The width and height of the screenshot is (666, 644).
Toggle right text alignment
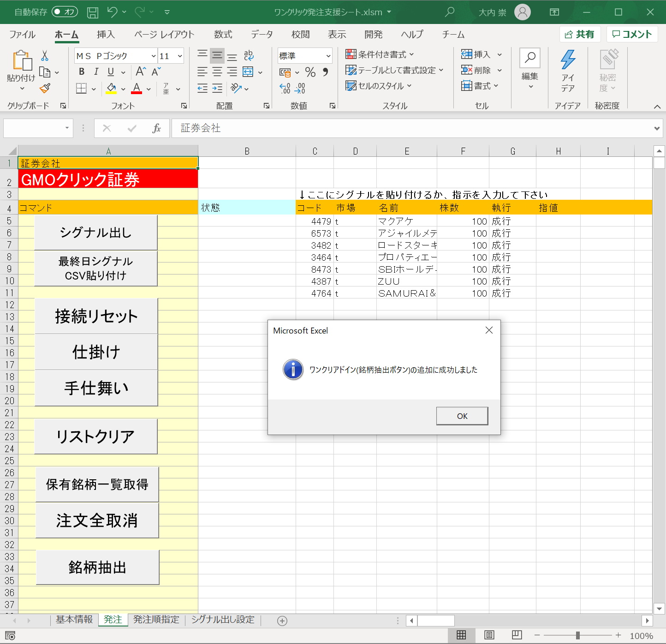(232, 72)
